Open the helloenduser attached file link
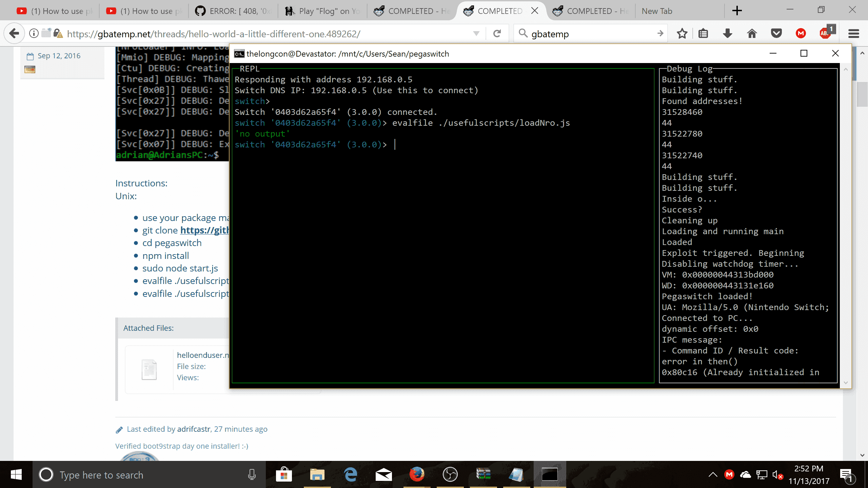Viewport: 868px width, 488px height. click(x=203, y=355)
